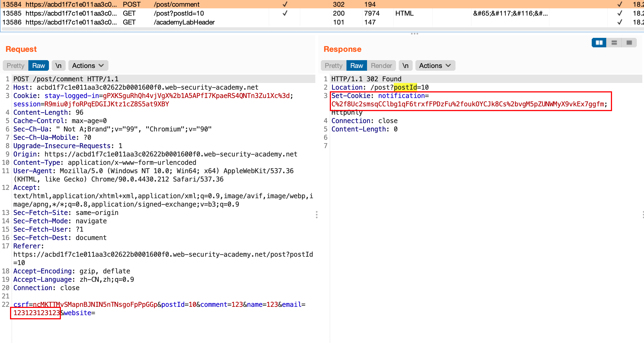The height and width of the screenshot is (343, 644).
Task: Toggle non-printing \n characters in Request
Action: point(58,66)
